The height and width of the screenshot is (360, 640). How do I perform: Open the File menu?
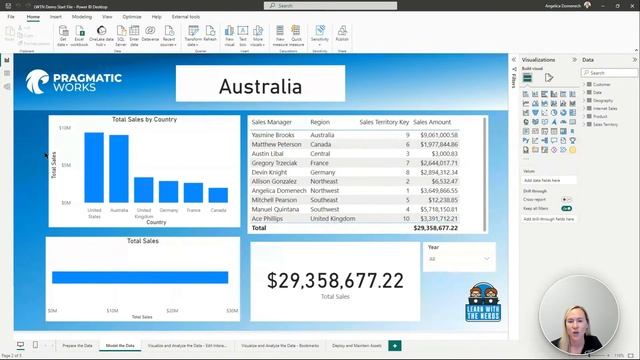point(11,17)
